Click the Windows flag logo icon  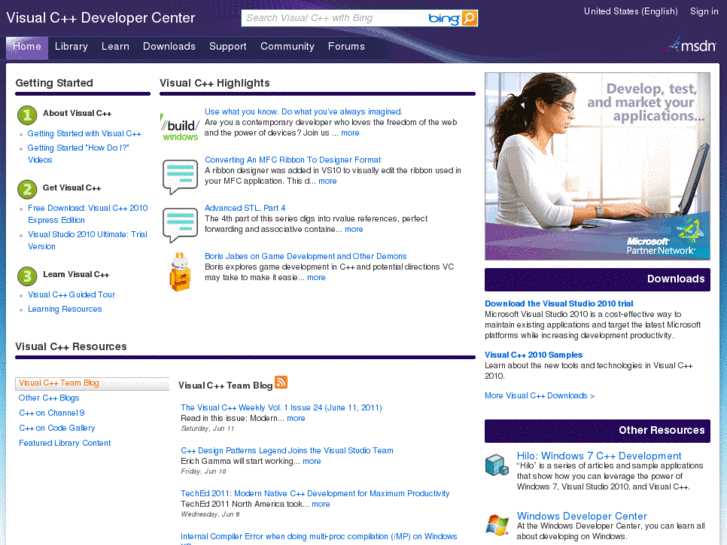[497, 525]
